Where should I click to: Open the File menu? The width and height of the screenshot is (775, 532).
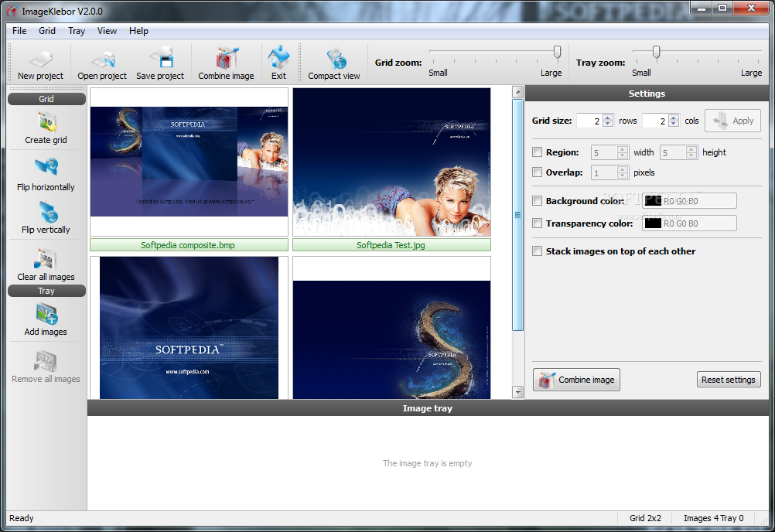tap(19, 31)
